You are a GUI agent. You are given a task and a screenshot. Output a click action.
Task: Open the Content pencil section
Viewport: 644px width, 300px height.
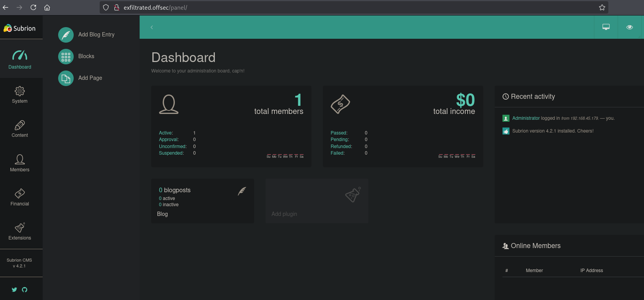20,129
